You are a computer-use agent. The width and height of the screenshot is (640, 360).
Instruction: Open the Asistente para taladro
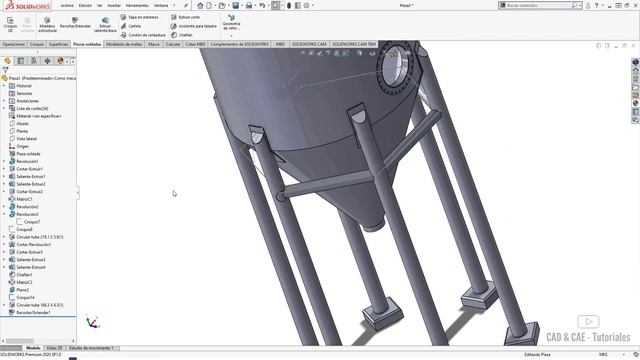point(193,26)
